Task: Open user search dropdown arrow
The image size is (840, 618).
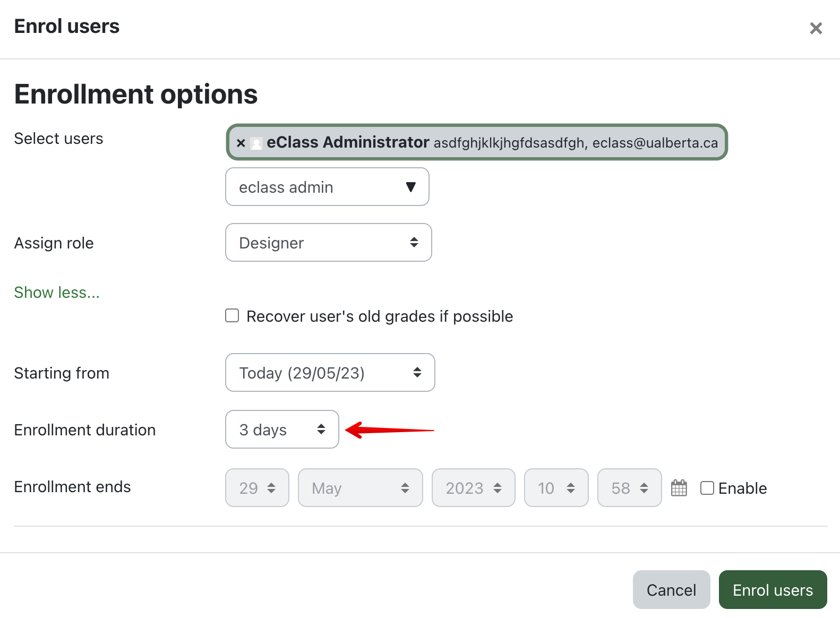Action: pyautogui.click(x=410, y=187)
